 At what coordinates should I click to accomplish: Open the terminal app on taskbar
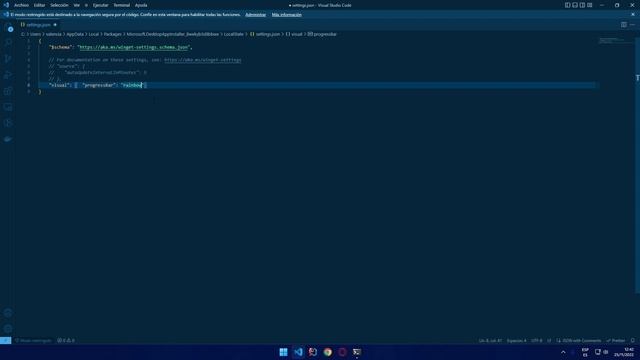(x=357, y=352)
